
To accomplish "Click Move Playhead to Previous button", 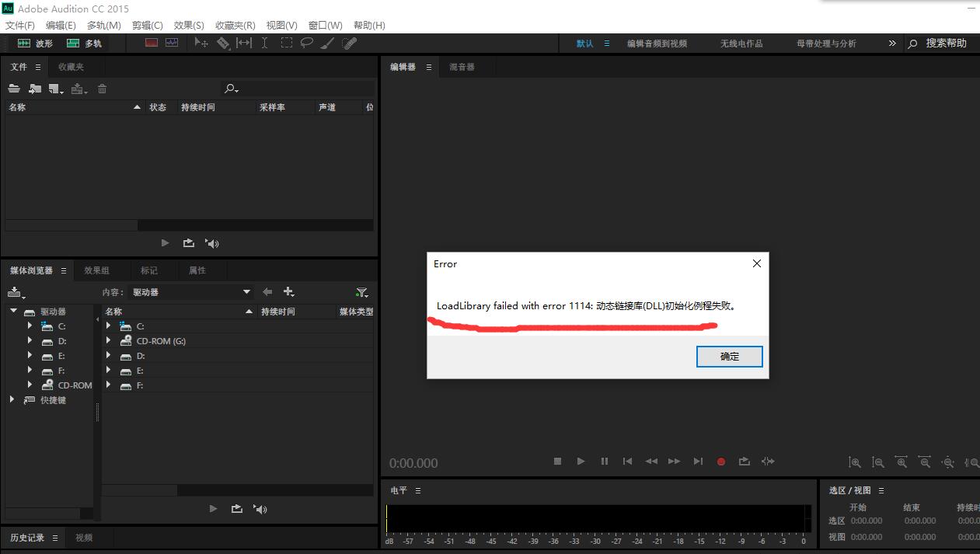I will [627, 461].
